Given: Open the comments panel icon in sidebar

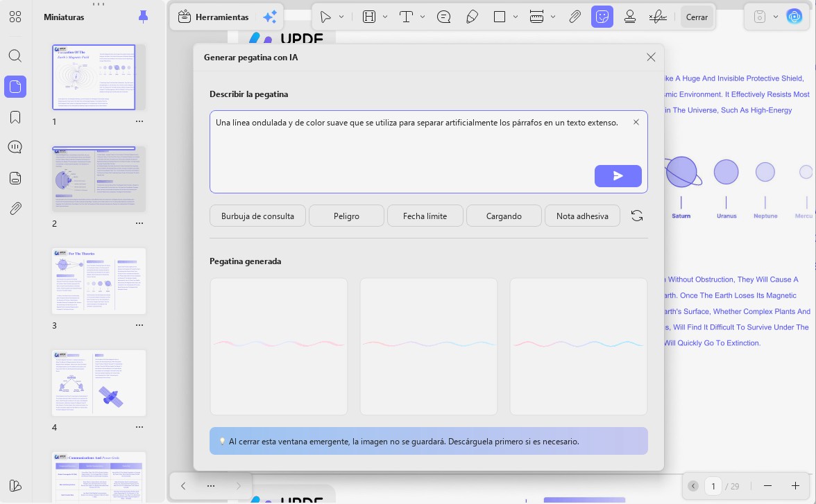Looking at the screenshot, I should (15, 147).
